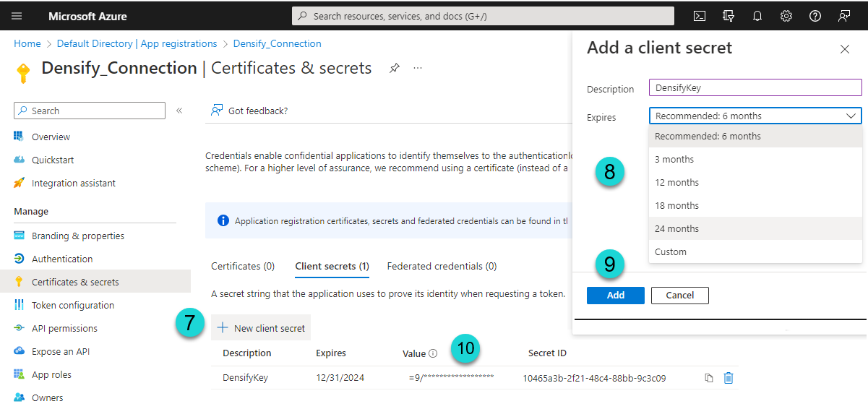
Task: Click the masked secret value starting with =9/
Action: tap(451, 377)
